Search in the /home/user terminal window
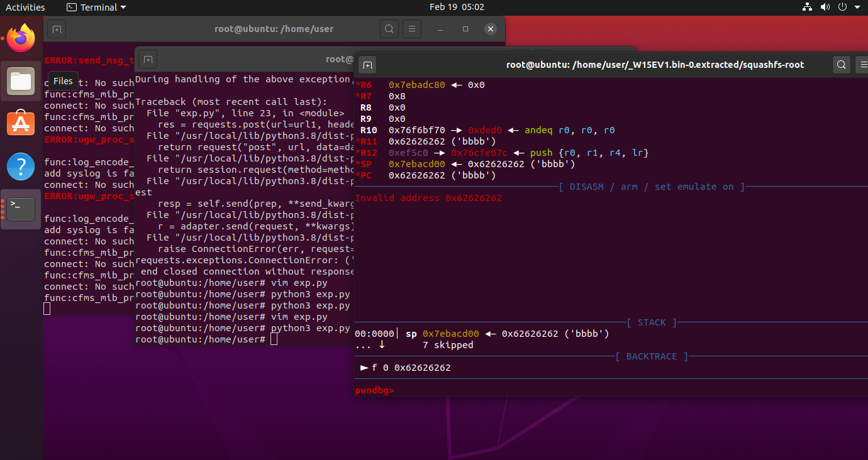Image resolution: width=868 pixels, height=460 pixels. tap(389, 29)
